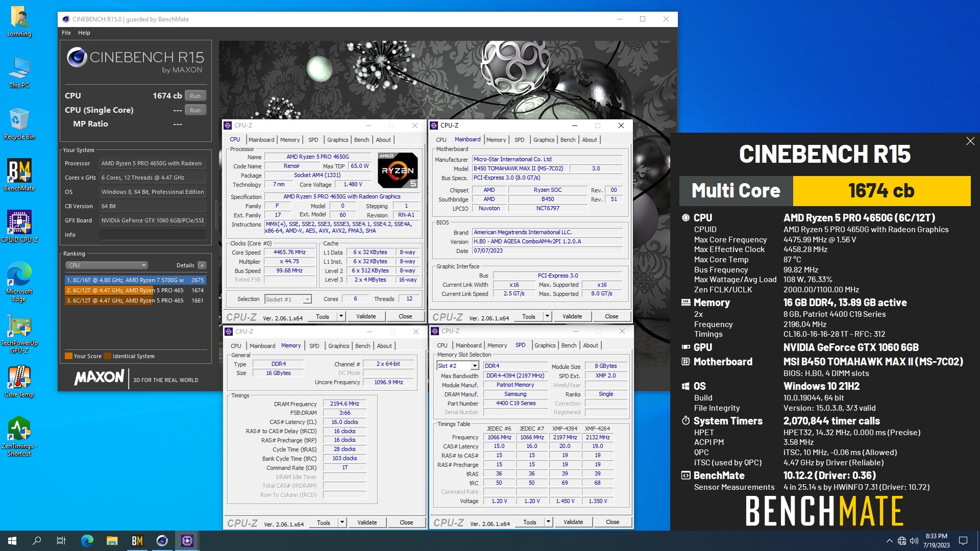Open network settings in system tray
Viewport: 980px width, 551px height.
(x=902, y=541)
